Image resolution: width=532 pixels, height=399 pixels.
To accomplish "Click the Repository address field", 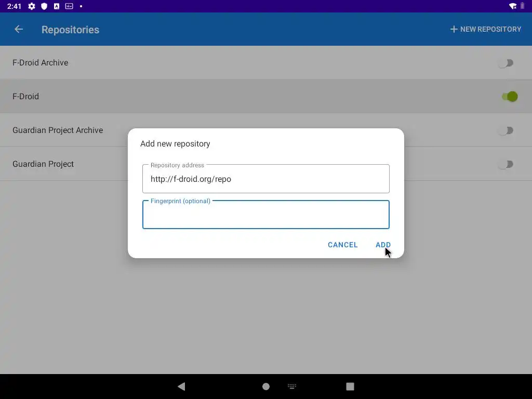I will 265,179.
